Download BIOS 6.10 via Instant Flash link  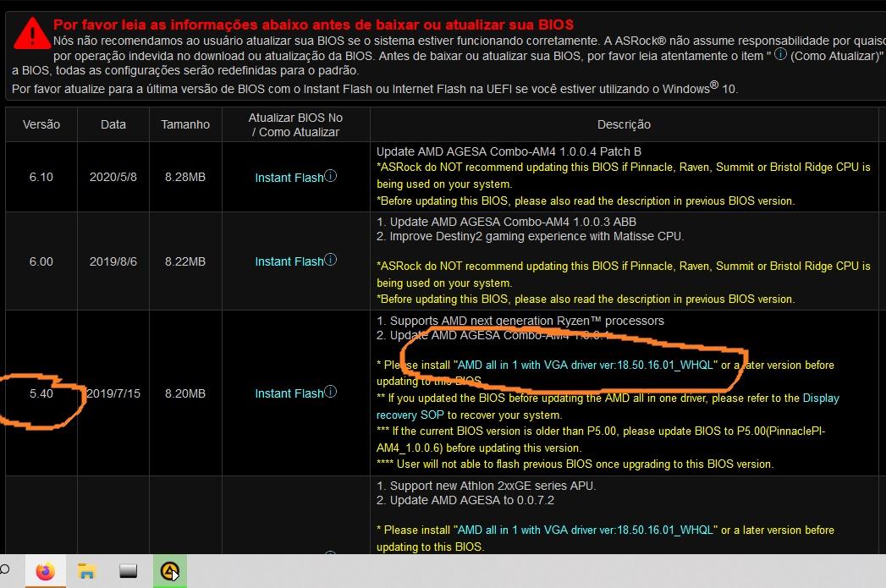(x=289, y=178)
